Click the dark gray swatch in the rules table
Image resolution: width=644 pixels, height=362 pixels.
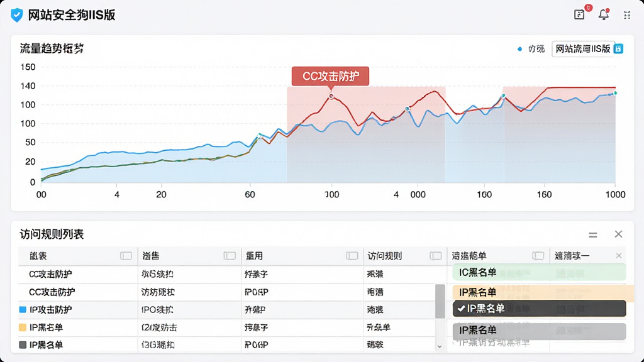pyautogui.click(x=23, y=345)
